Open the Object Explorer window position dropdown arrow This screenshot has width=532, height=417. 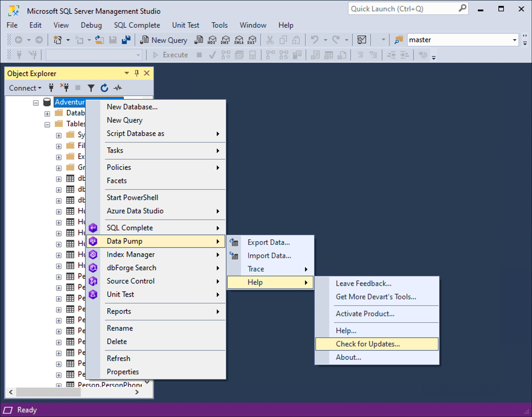pyautogui.click(x=127, y=73)
